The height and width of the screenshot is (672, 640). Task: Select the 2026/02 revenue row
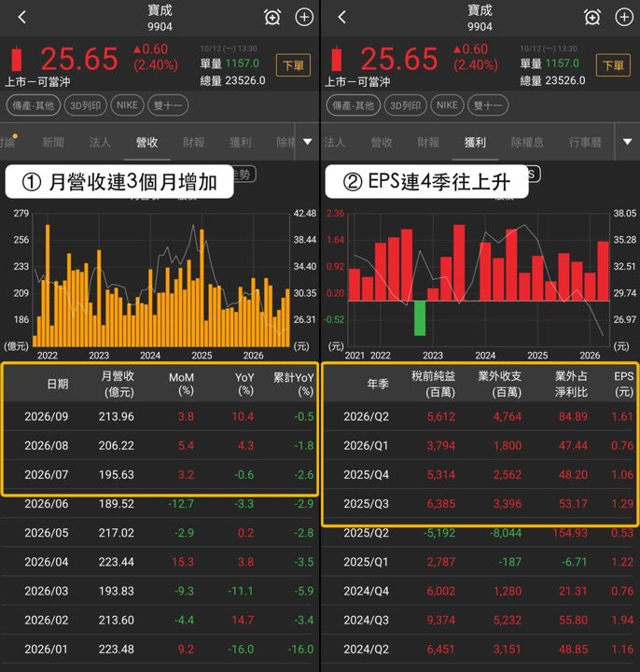click(x=160, y=620)
